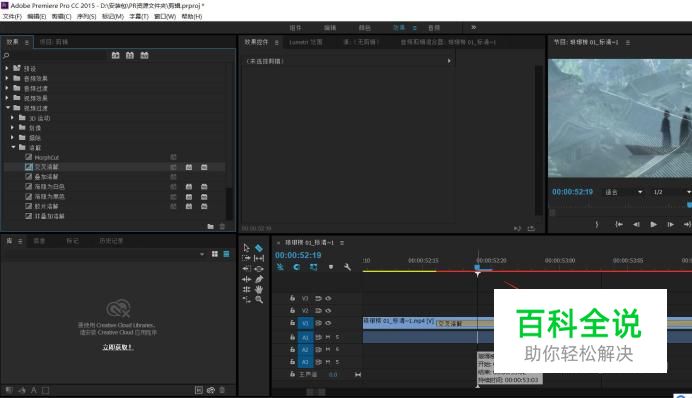Image resolution: width=692 pixels, height=398 pixels.
Task: Click the timeline wrench settings icon
Action: click(x=347, y=267)
